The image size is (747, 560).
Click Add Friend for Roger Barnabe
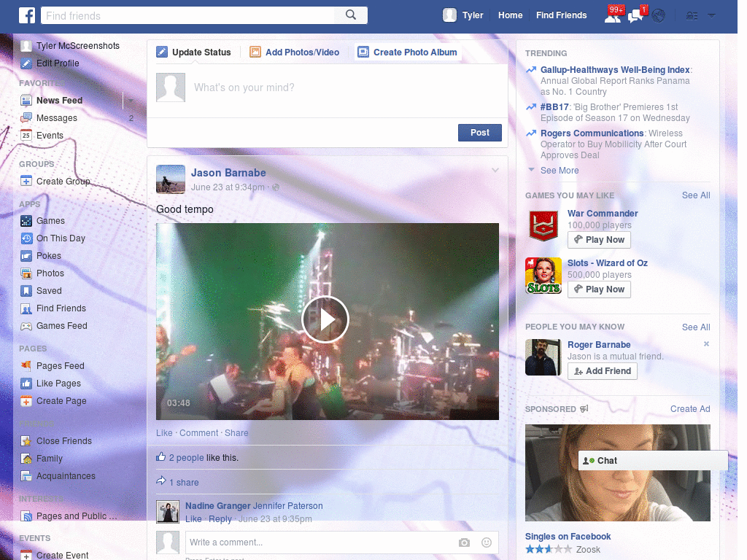(602, 371)
